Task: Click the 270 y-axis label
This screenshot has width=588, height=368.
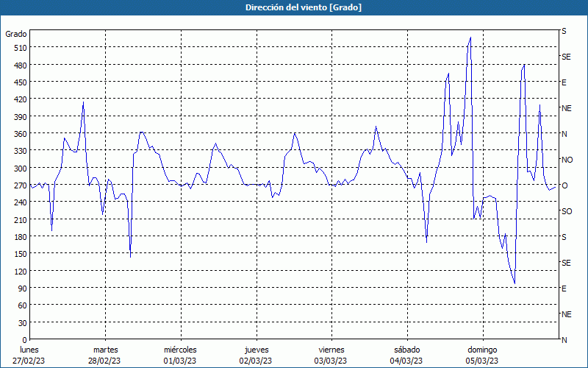Action: coord(20,185)
